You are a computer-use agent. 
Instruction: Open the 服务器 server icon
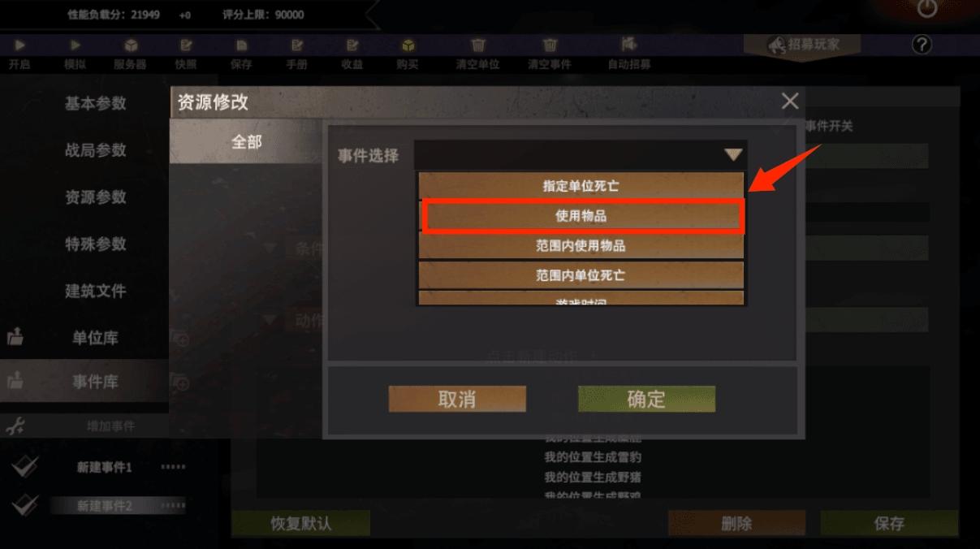(131, 45)
